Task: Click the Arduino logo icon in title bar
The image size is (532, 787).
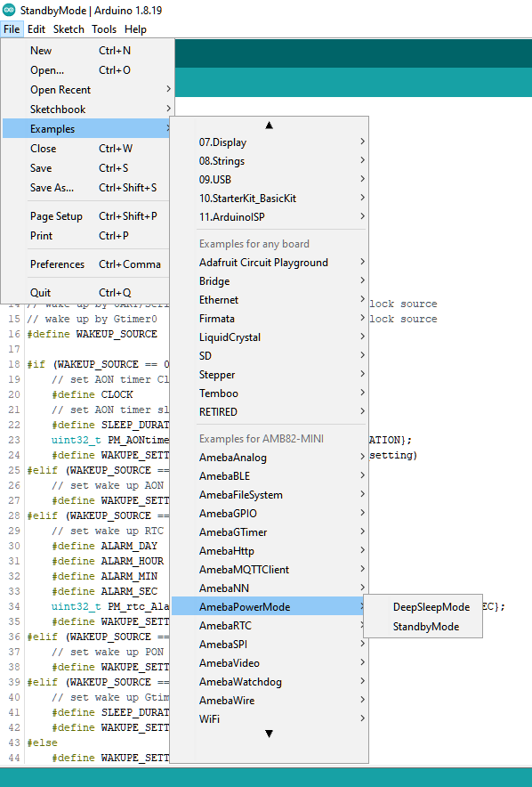Action: (9, 10)
